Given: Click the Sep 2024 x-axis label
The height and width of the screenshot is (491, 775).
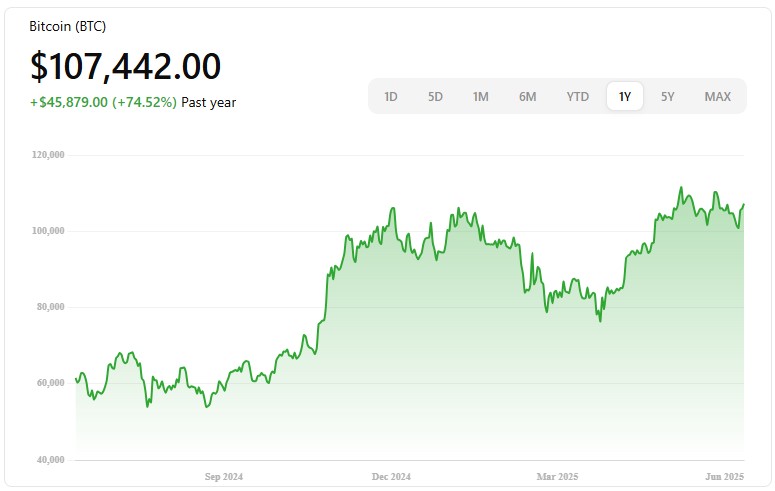Looking at the screenshot, I should pos(224,476).
